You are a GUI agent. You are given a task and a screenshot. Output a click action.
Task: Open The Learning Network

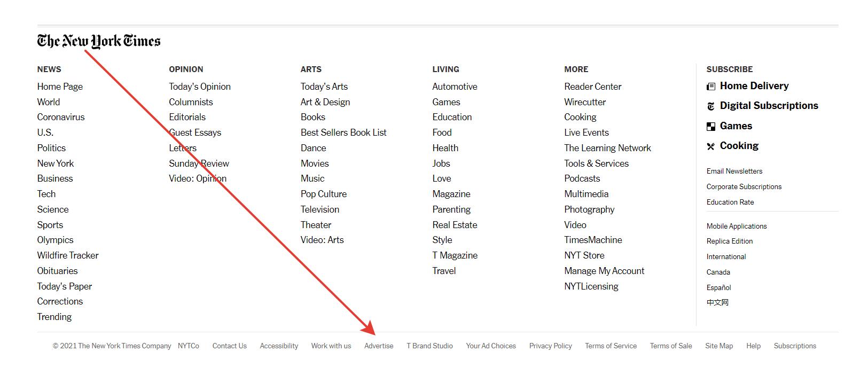[608, 148]
